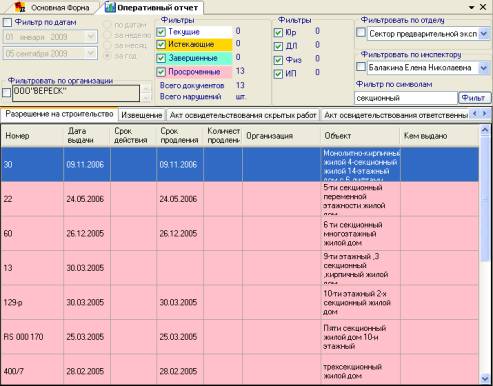The width and height of the screenshot is (493, 386).
Task: Select the row numbered 22
Action: click(240, 199)
